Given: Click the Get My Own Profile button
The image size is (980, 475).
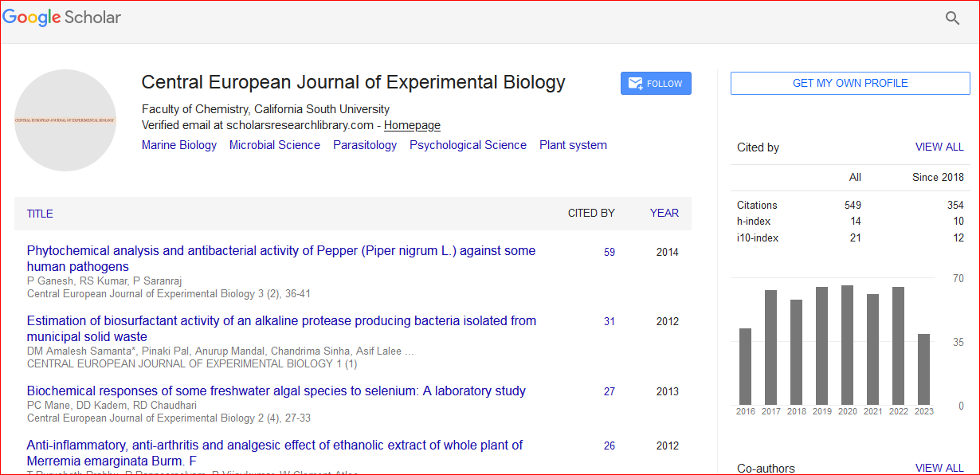Looking at the screenshot, I should 850,83.
